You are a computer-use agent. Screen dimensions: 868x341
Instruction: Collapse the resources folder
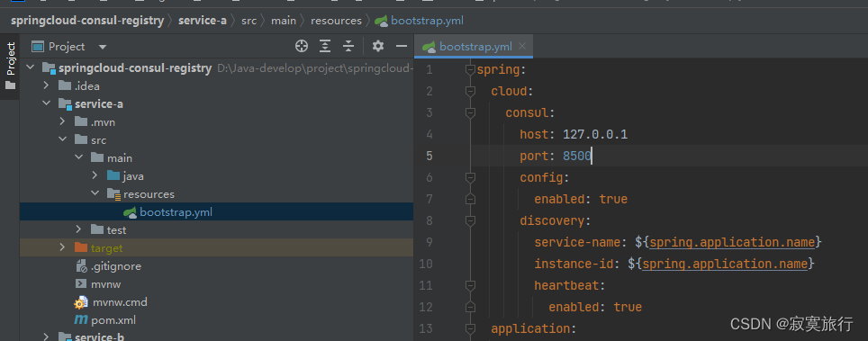click(95, 193)
